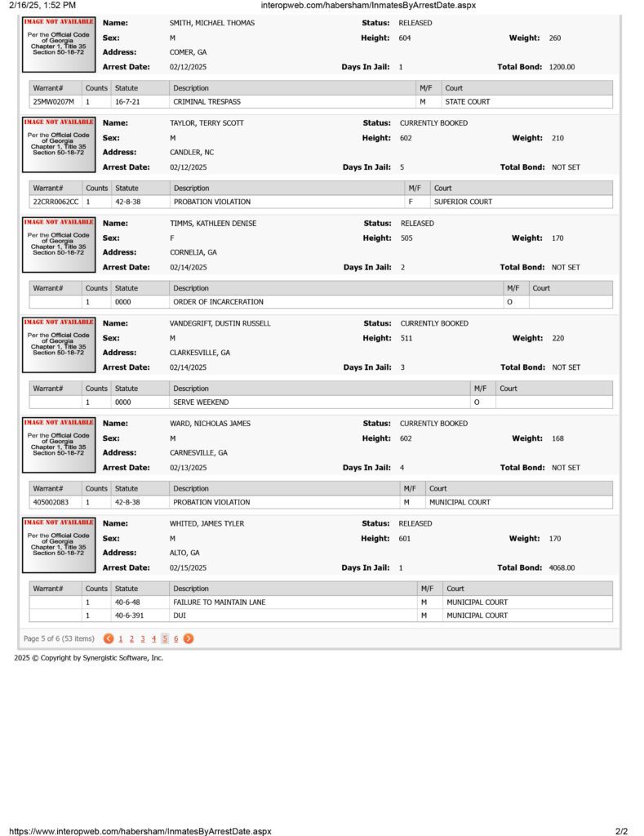644x836 pixels.
Task: Click the previous page arrow icon
Action: [x=109, y=638]
